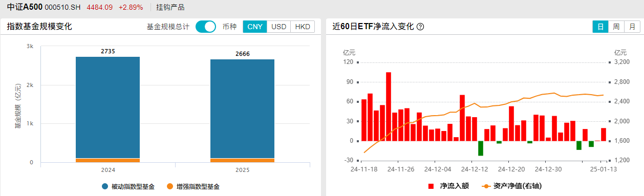Viewport: 644px width, 196px height.
Task: Click the 000510.SH ticker code
Action: coord(63,7)
